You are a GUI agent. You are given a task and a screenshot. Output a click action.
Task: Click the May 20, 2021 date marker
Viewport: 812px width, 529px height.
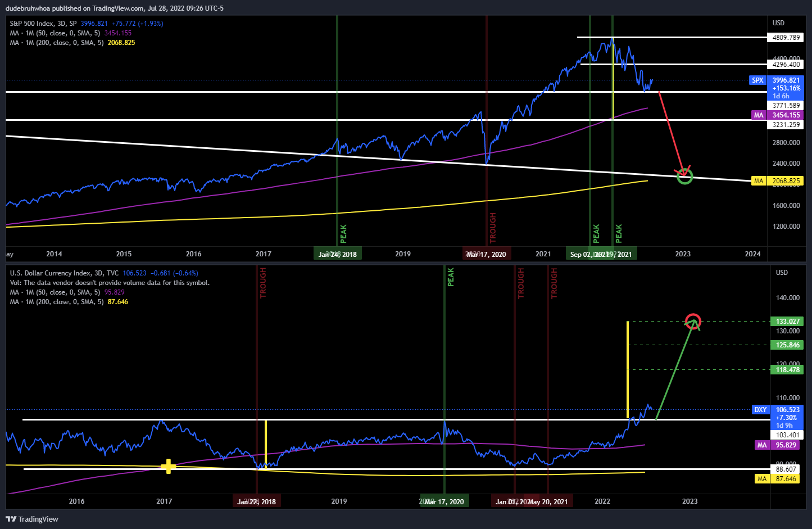coord(548,501)
